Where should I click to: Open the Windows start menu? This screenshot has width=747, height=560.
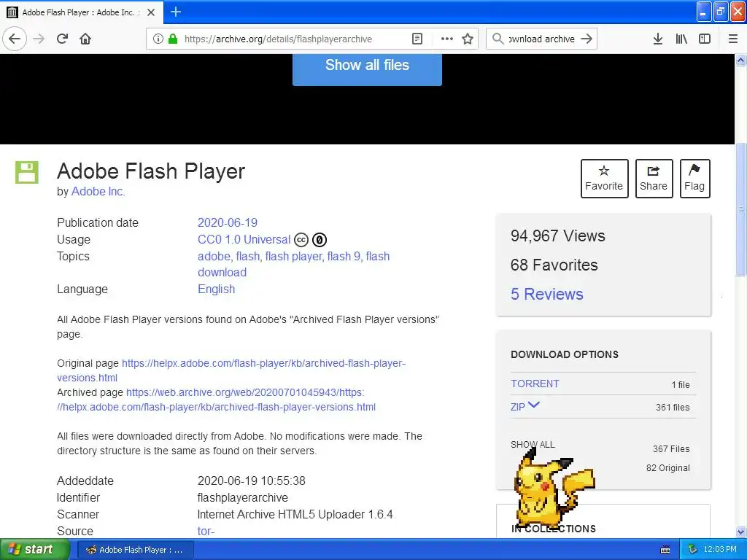(x=35, y=550)
